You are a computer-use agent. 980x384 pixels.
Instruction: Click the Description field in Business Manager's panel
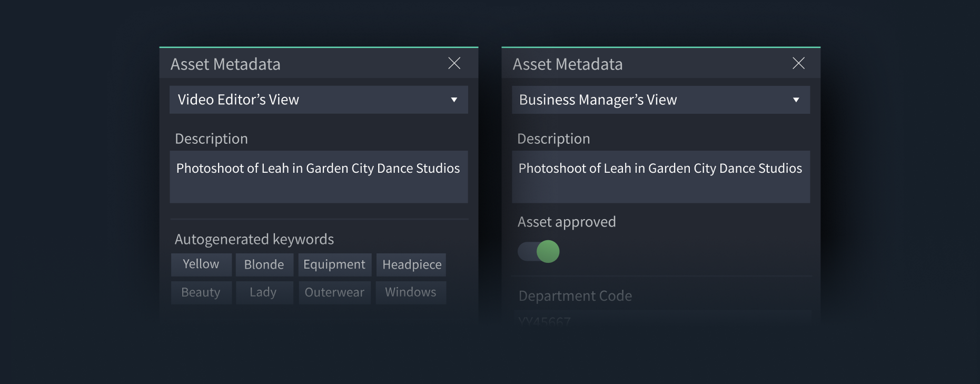pyautogui.click(x=660, y=176)
